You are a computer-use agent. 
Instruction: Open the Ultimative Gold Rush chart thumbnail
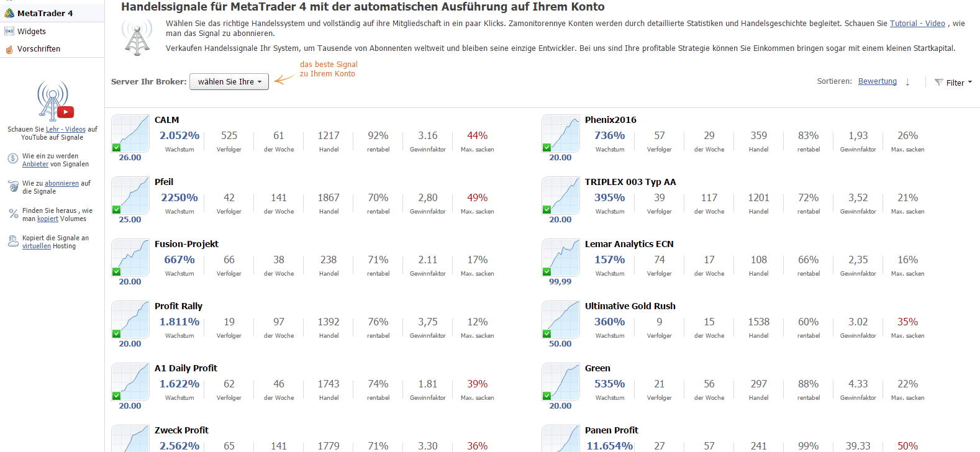[561, 319]
